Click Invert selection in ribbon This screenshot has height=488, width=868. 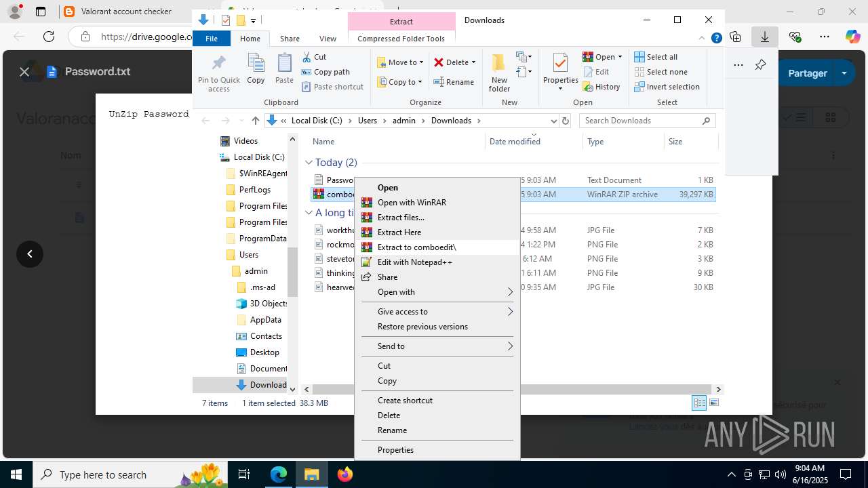[667, 87]
